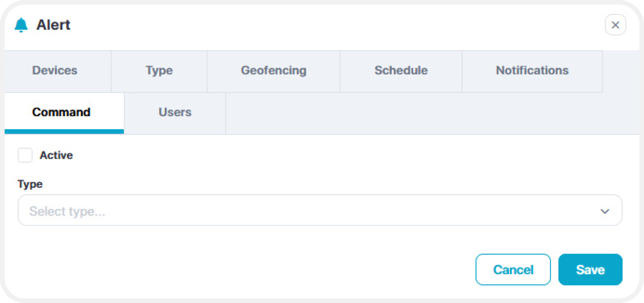This screenshot has height=303, width=644.
Task: Enable the Active checkbox
Action: click(x=25, y=155)
